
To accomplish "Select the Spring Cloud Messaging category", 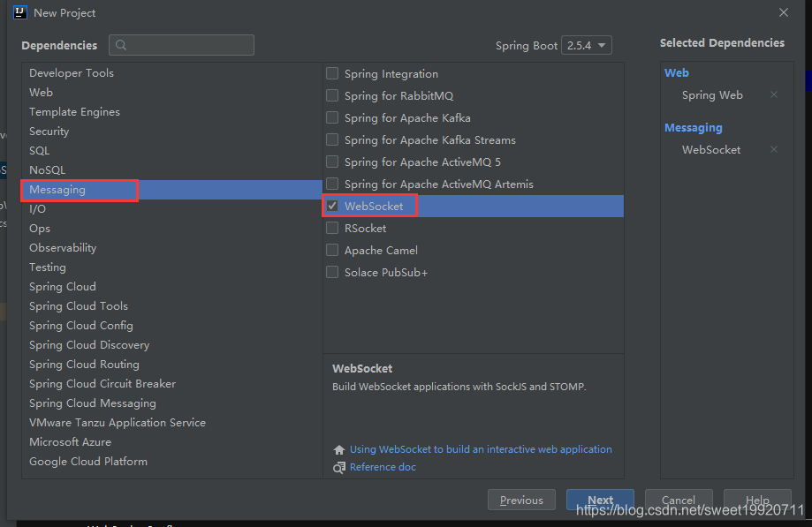I will point(172,403).
